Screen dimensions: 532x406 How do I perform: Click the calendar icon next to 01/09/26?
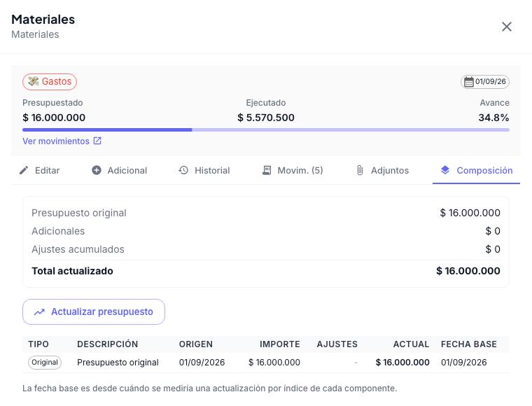468,82
